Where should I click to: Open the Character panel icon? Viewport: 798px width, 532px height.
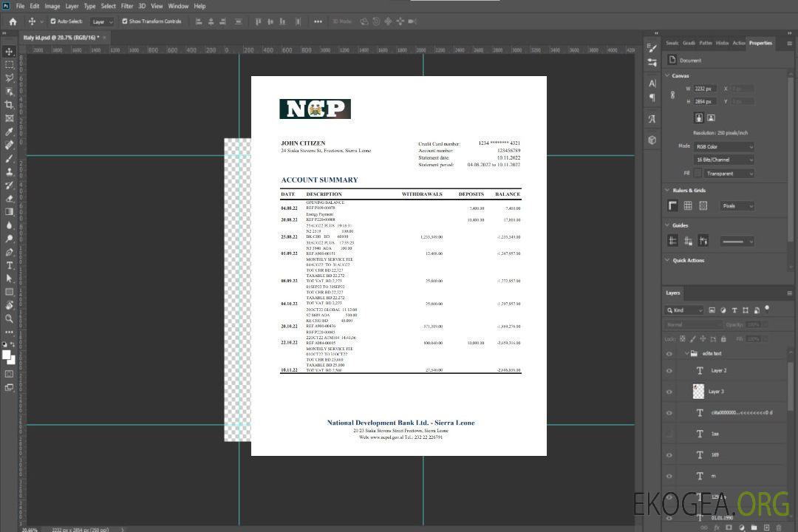click(652, 83)
